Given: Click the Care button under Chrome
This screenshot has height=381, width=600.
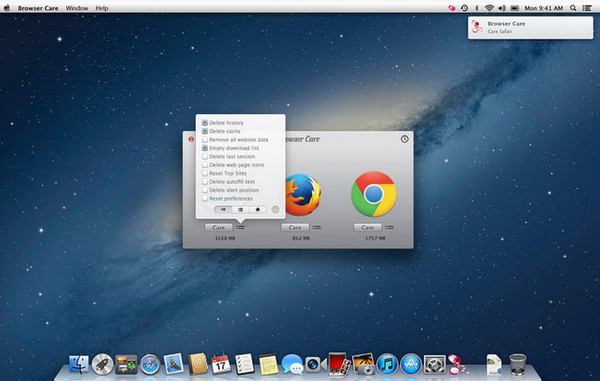Looking at the screenshot, I should coord(367,228).
